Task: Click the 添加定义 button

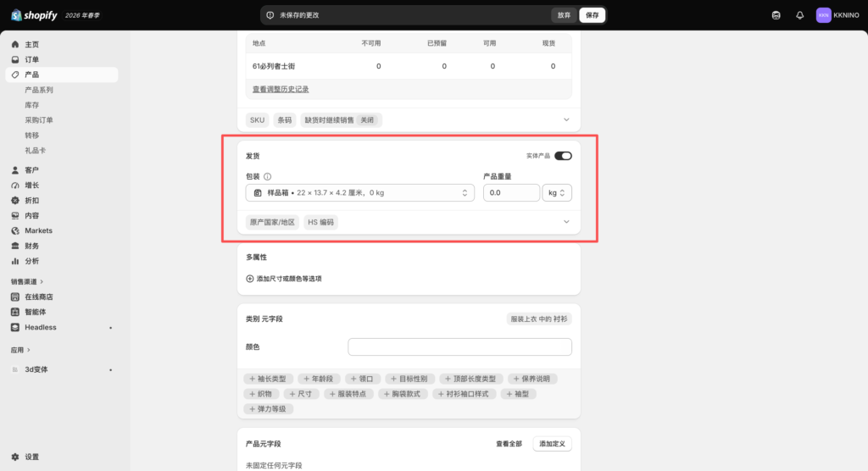Action: click(x=552, y=444)
